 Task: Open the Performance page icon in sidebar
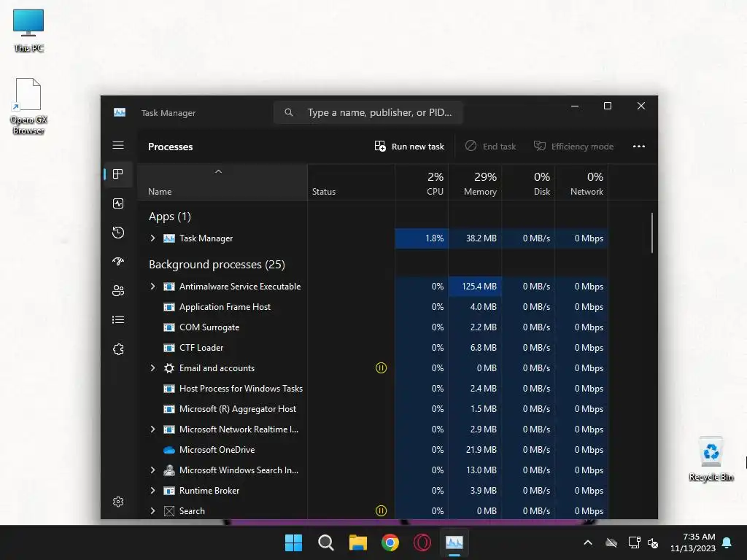[118, 204]
